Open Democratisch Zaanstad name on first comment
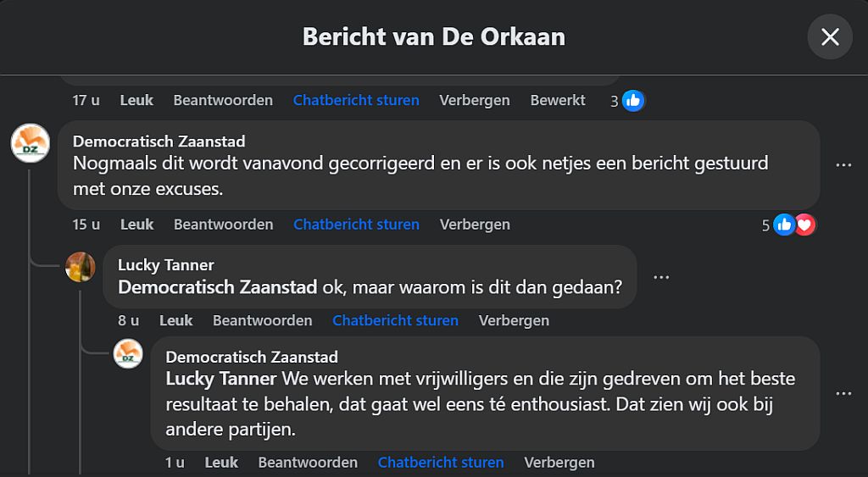 pyautogui.click(x=159, y=141)
